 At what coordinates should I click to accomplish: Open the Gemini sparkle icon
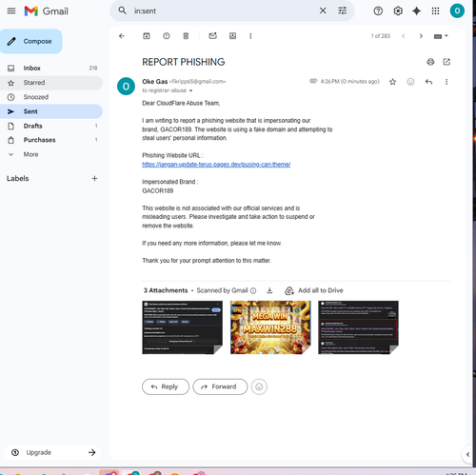(416, 11)
